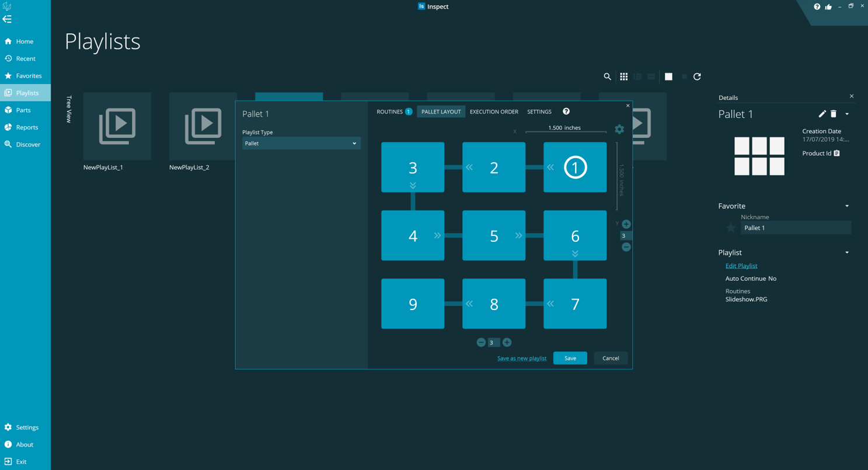
Task: Increase X column count with plus
Action: click(507, 342)
